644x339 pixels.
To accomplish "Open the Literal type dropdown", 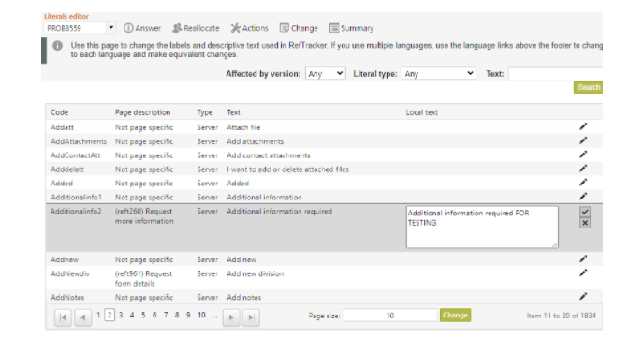I will tap(439, 74).
